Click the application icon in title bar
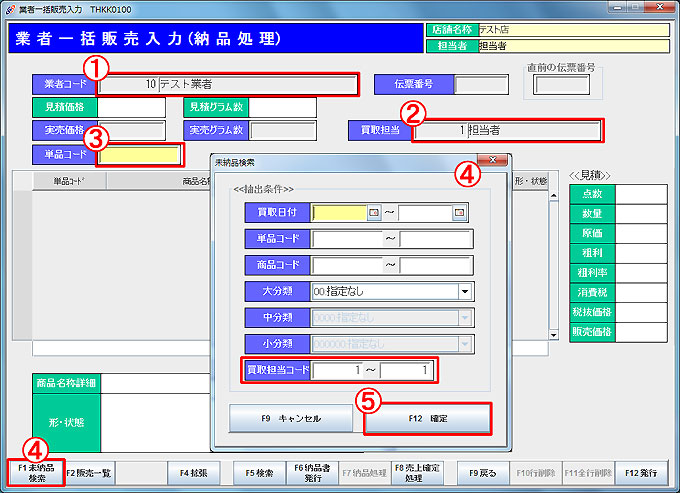The height and width of the screenshot is (493, 680). [x=10, y=10]
